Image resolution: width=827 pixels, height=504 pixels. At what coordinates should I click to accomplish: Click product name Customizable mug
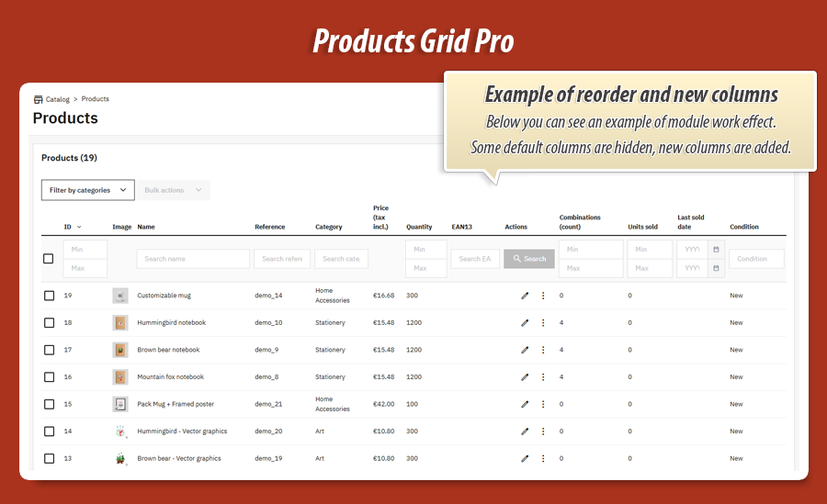tap(164, 296)
